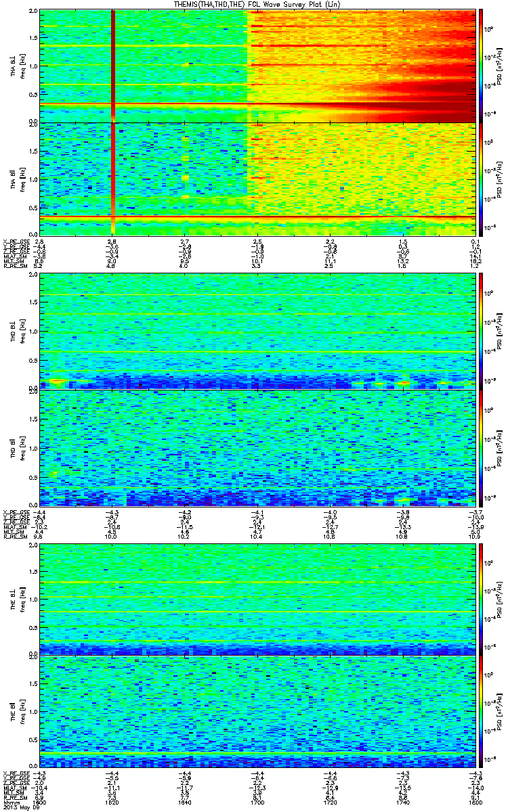
Task: Click the '1640' time tick label
Action: tap(185, 801)
